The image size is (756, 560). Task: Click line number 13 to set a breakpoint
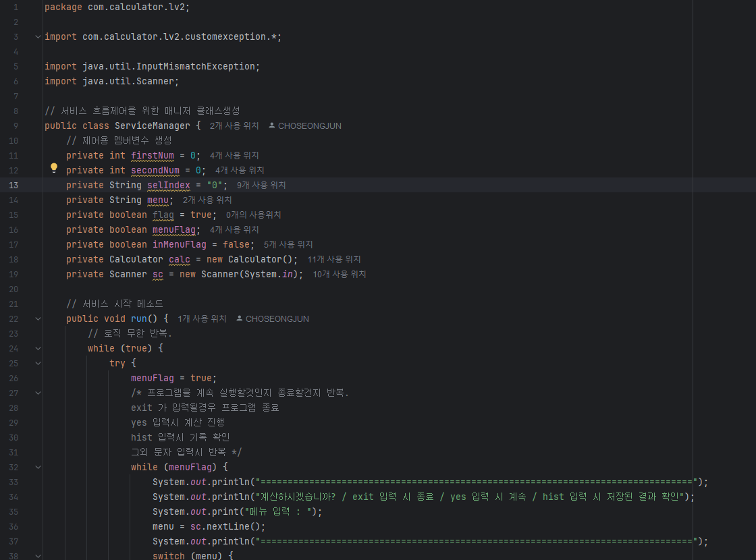click(x=14, y=185)
